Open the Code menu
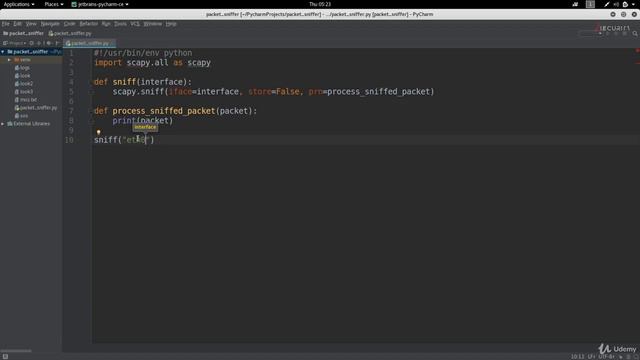The height and width of the screenshot is (360, 640). [69, 24]
